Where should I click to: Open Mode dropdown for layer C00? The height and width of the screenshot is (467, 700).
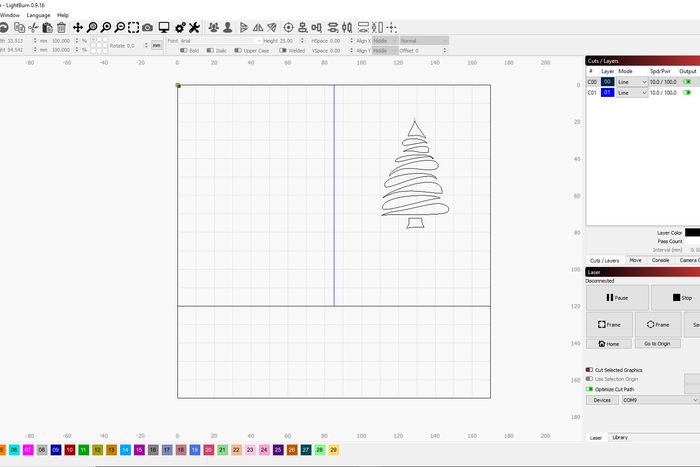tap(631, 81)
